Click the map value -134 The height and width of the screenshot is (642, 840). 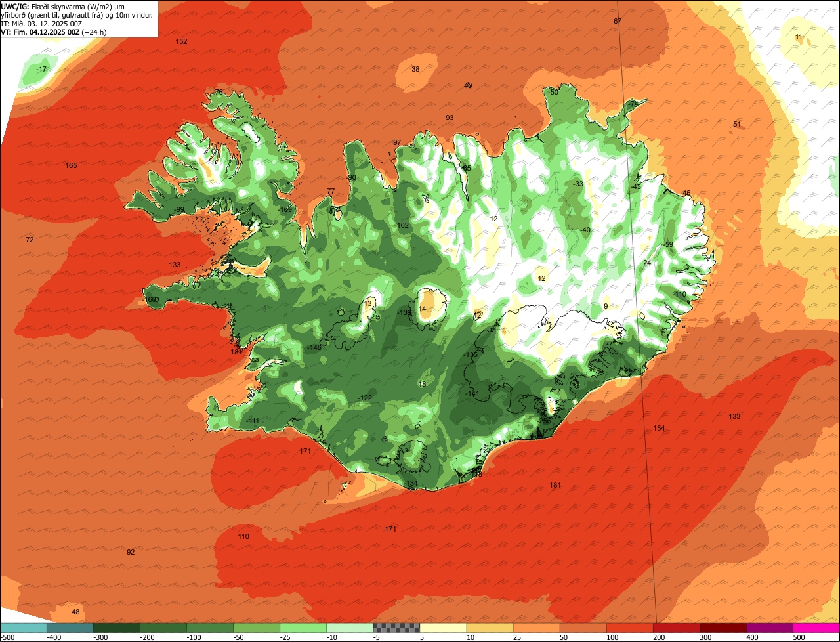[411, 483]
